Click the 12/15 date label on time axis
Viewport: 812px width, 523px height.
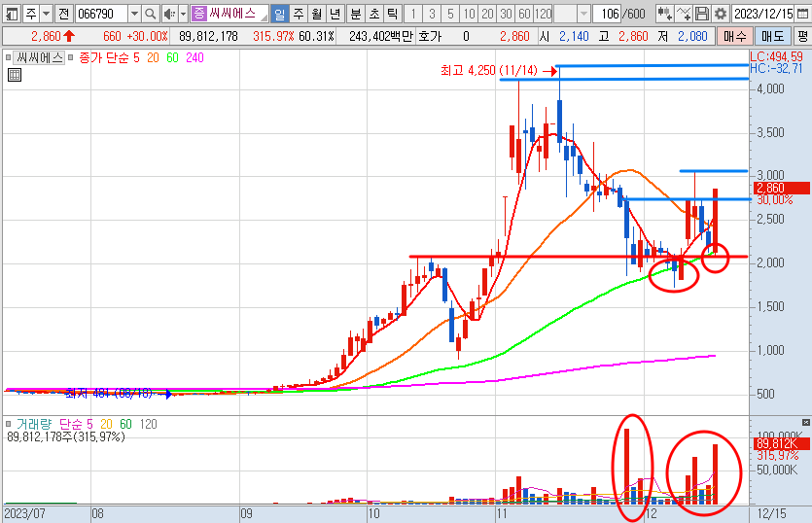point(771,513)
